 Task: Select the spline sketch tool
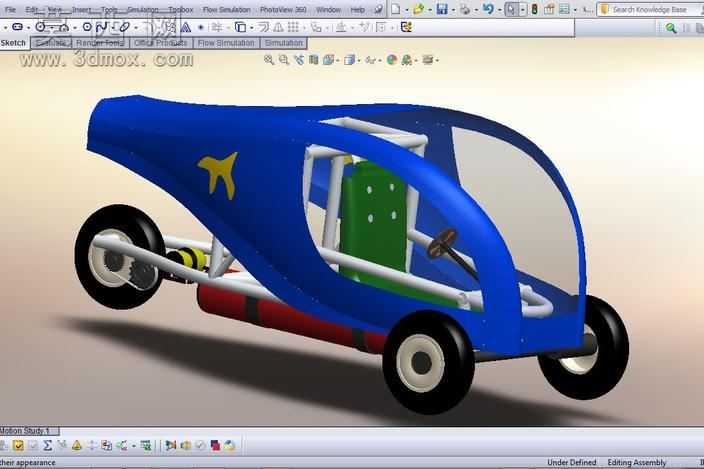pos(102,27)
